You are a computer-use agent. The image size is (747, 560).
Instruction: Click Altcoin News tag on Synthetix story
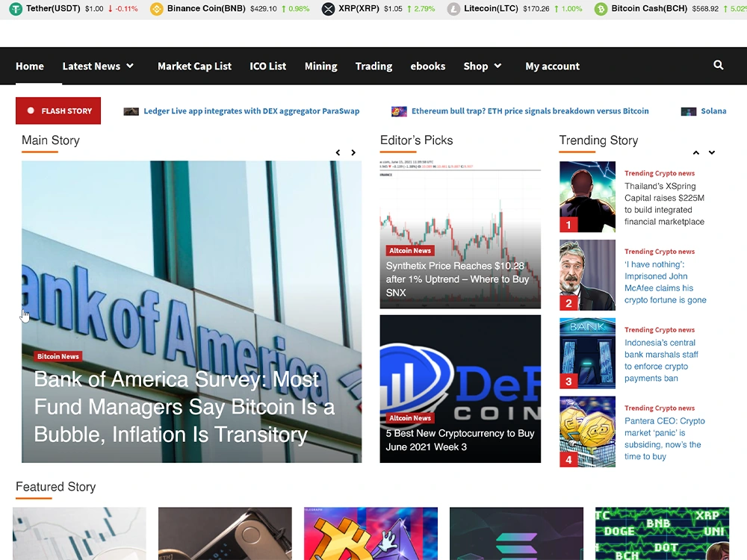[409, 250]
